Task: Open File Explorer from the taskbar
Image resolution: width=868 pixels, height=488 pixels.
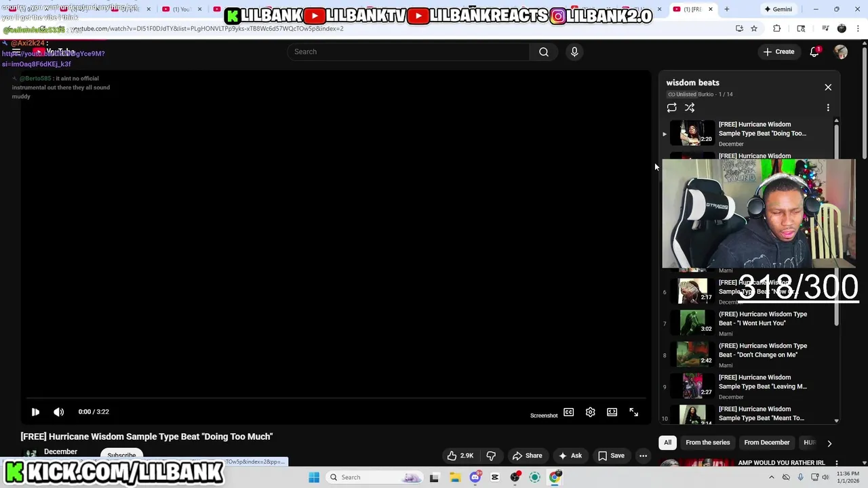Action: tap(455, 477)
